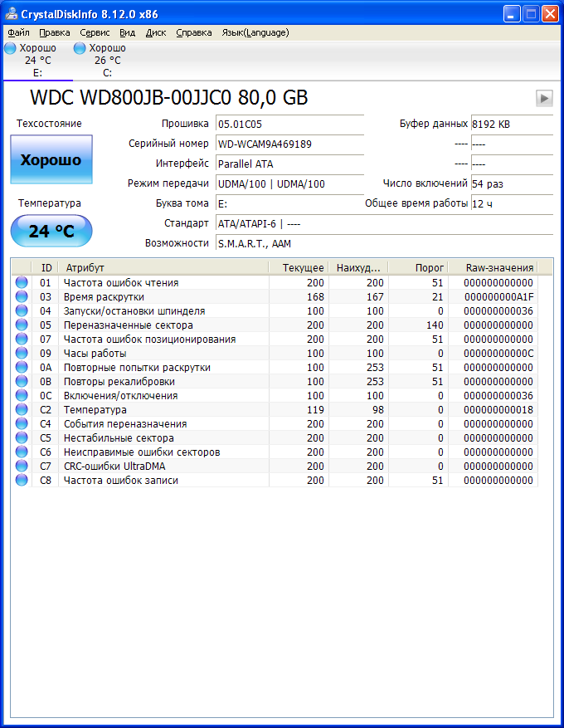Click the Наихуд... column header
This screenshot has height=728, width=564.
(358, 267)
